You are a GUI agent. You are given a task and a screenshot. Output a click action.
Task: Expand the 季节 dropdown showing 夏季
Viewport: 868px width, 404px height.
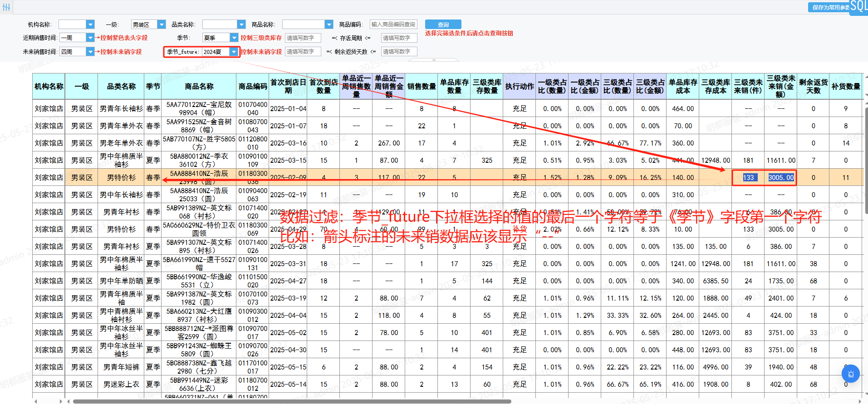[x=234, y=38]
